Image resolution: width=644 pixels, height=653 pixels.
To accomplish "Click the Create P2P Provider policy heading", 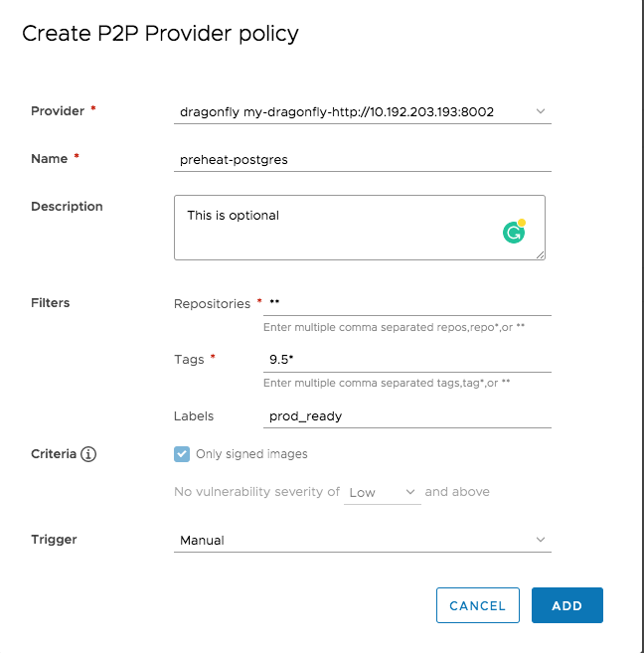I will point(160,34).
